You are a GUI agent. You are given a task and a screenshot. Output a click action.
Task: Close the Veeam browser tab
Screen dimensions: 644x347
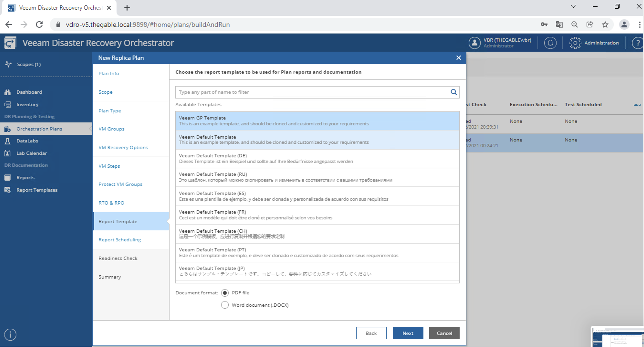[109, 8]
